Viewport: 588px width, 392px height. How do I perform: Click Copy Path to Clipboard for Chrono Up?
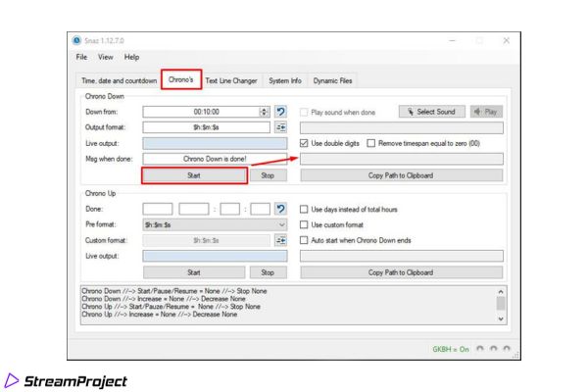[402, 272]
